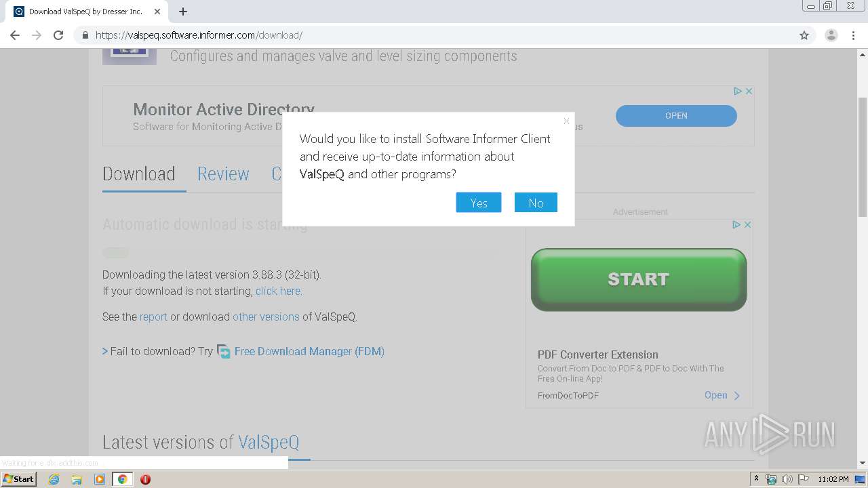Screen dimensions: 868x488
Task: Click the PDF Converter Extension ad title
Action: click(x=598, y=354)
